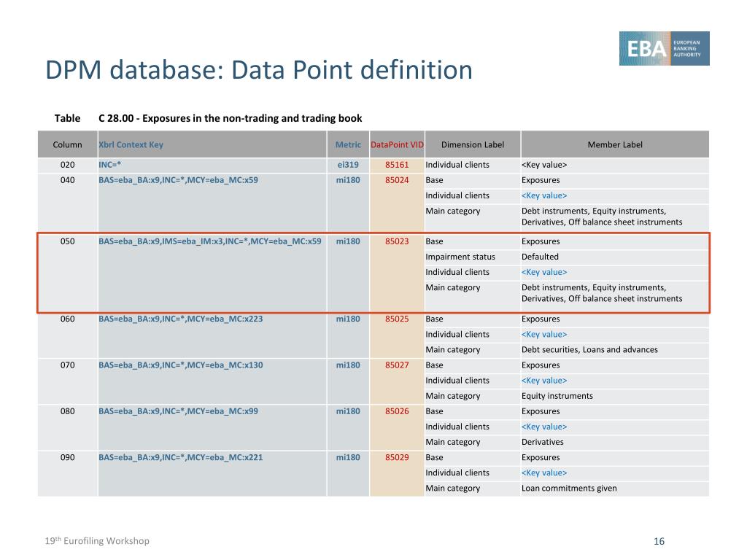Click DataPoint VID '85027'
747x560 pixels.
pos(397,365)
